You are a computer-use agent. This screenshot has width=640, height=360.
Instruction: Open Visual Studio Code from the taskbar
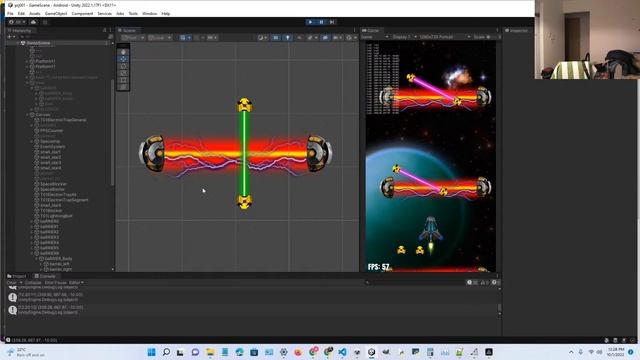point(342,352)
